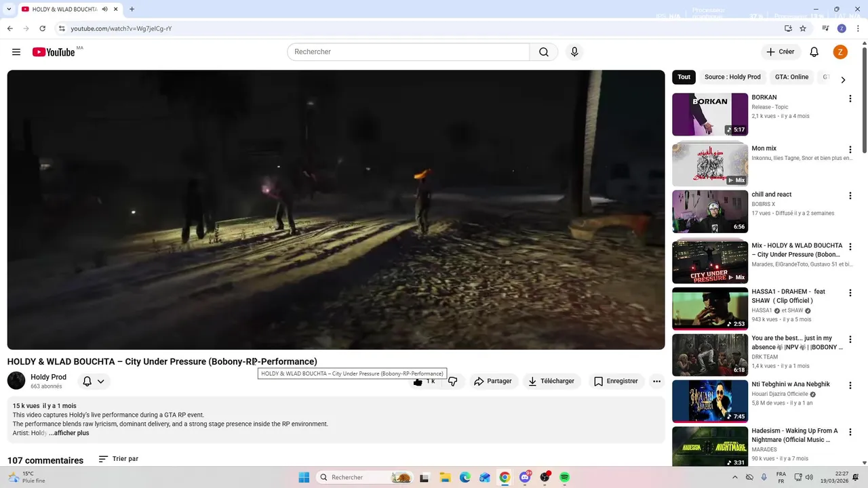Click the 107 commentaires heading

[45, 460]
